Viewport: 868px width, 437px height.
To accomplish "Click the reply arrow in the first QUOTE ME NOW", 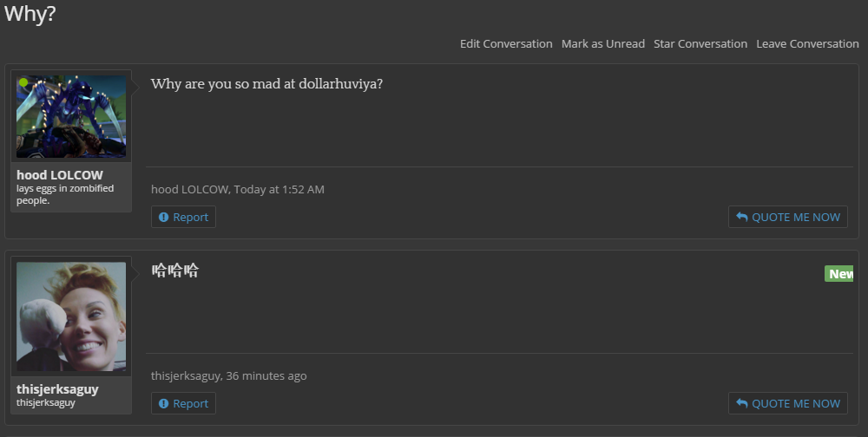I will click(742, 217).
